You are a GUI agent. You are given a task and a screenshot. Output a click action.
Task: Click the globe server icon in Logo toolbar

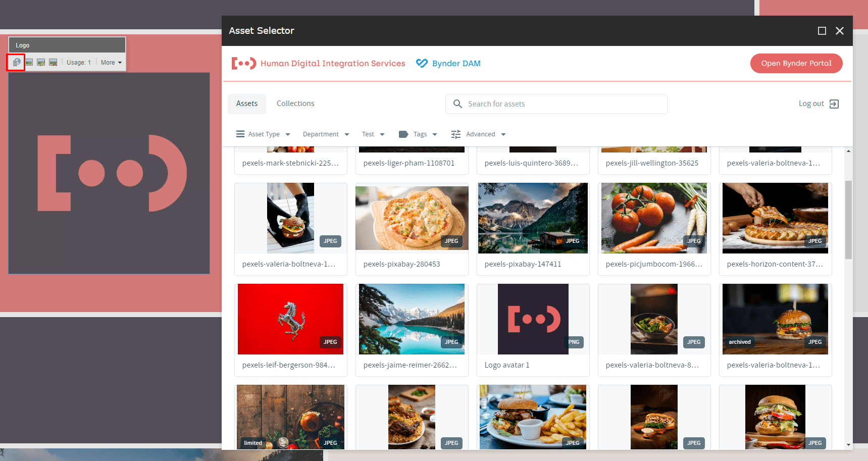click(x=16, y=62)
